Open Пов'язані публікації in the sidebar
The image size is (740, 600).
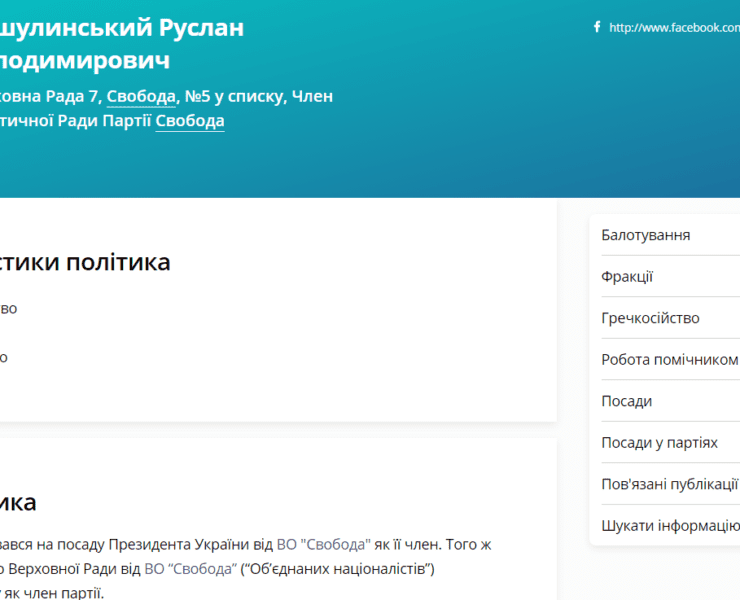point(670,484)
